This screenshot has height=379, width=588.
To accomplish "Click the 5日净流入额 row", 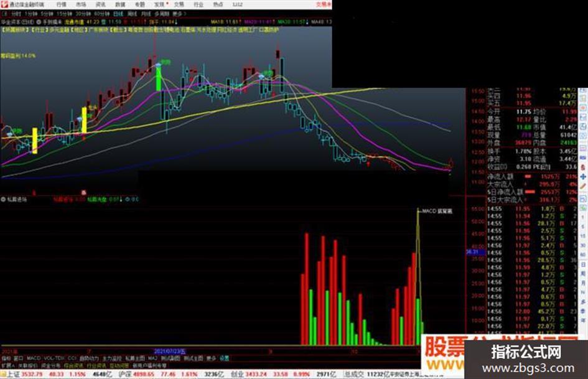I will [x=532, y=192].
